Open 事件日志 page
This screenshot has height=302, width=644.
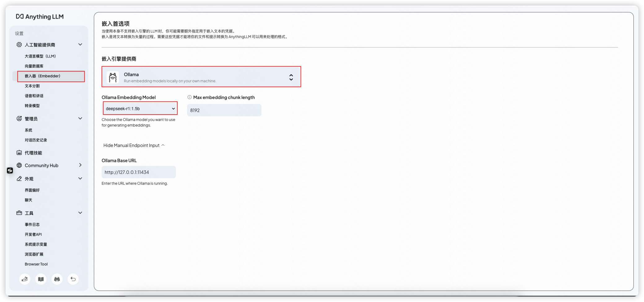(32, 225)
